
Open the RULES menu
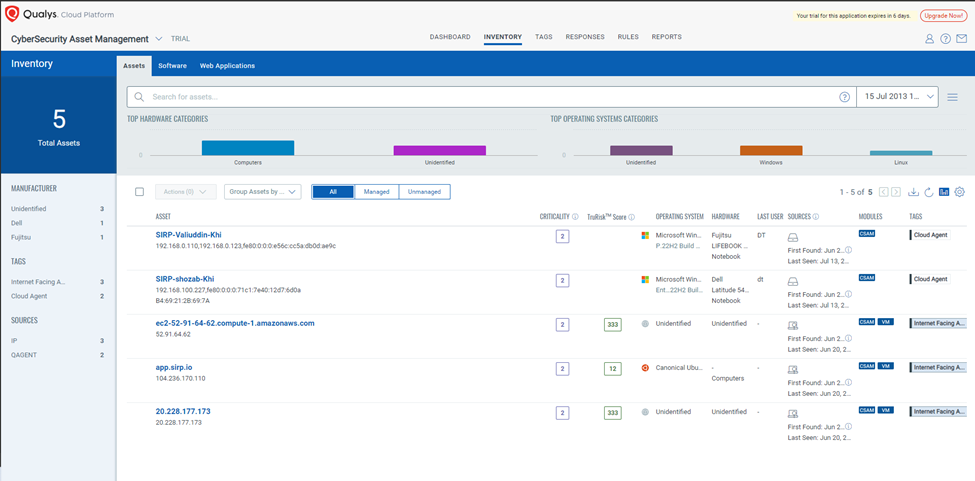[x=628, y=37]
